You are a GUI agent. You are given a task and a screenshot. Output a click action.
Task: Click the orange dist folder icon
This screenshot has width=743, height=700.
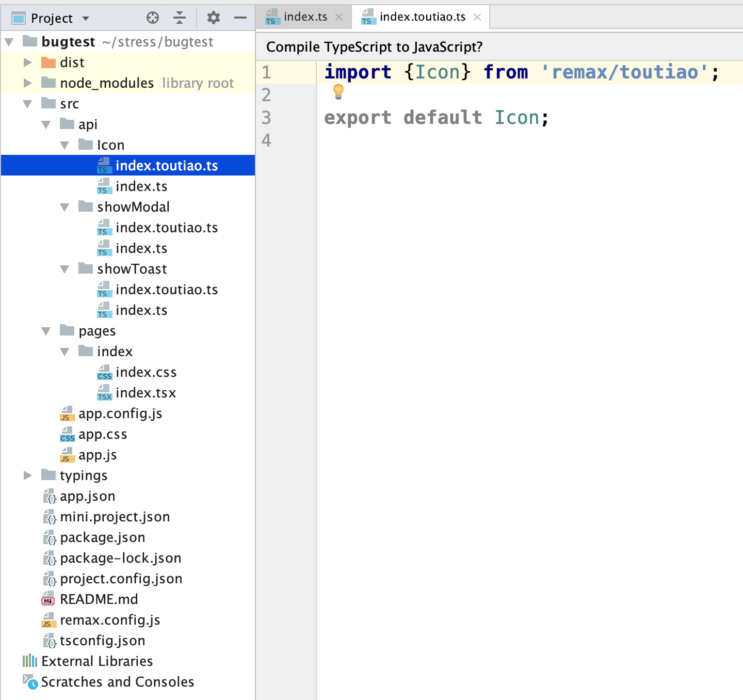click(49, 62)
